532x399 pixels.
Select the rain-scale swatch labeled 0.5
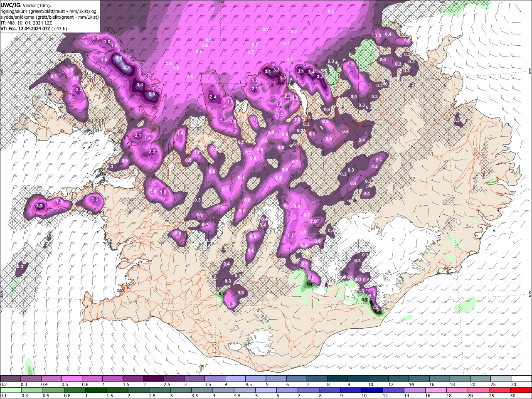coord(54,390)
